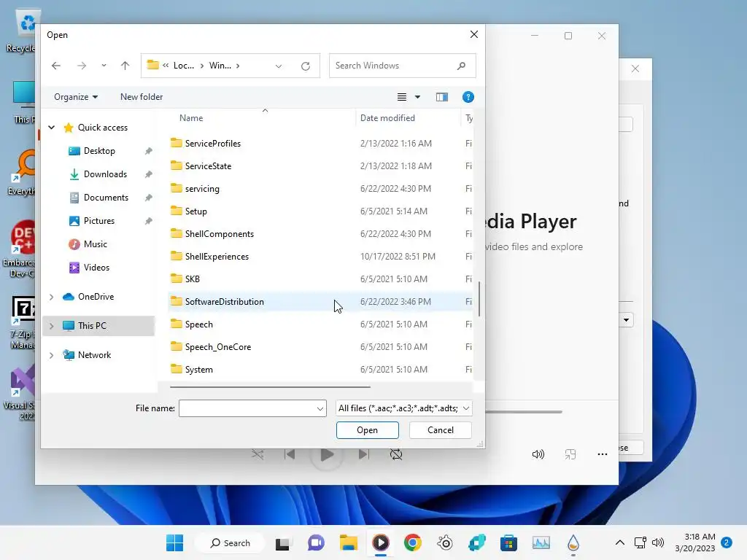Open taskbar Search box
Screen dimensions: 747x560
[x=230, y=542]
